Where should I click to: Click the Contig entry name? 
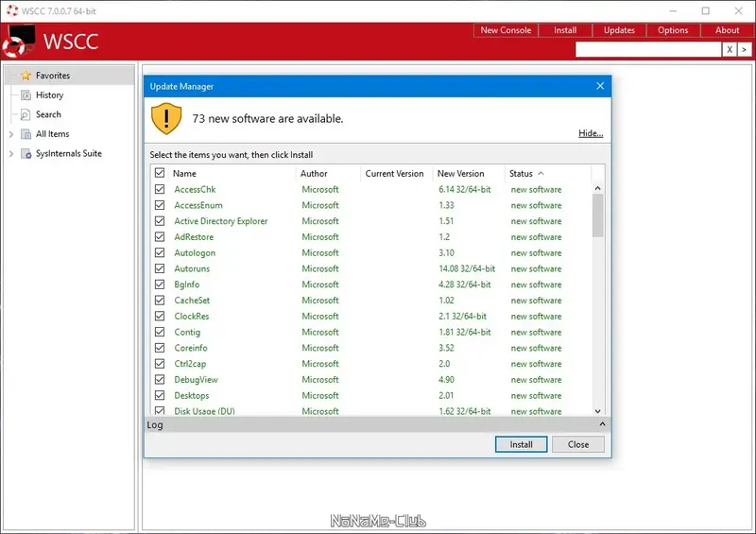click(x=187, y=333)
